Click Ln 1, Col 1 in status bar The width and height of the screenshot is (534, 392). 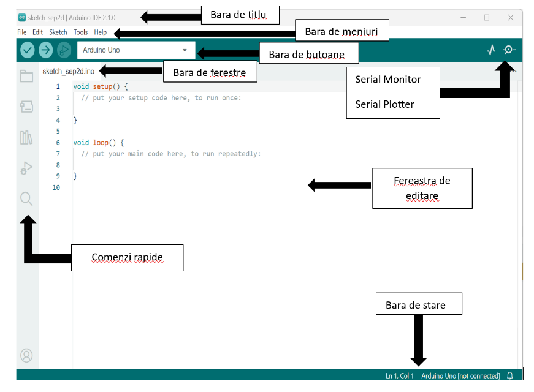point(400,375)
